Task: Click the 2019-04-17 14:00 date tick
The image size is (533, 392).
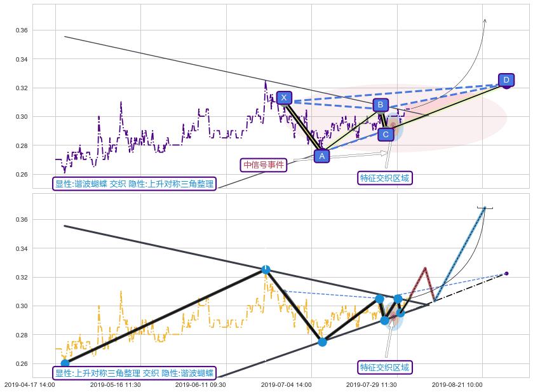Action: [x=30, y=384]
